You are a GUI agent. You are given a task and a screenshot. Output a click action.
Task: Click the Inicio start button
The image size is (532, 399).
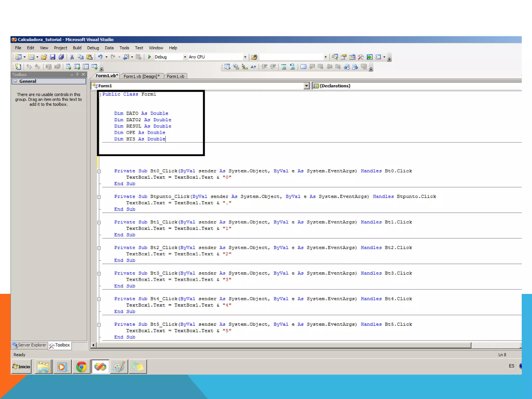tap(21, 367)
